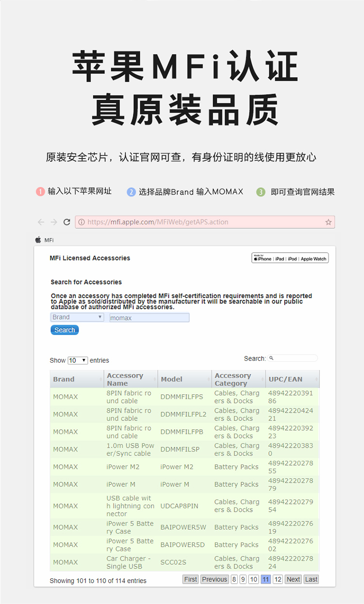Screen dimensions: 364x604
Task: Click 1.0m USB Power/Sync cable name
Action: coord(130,449)
